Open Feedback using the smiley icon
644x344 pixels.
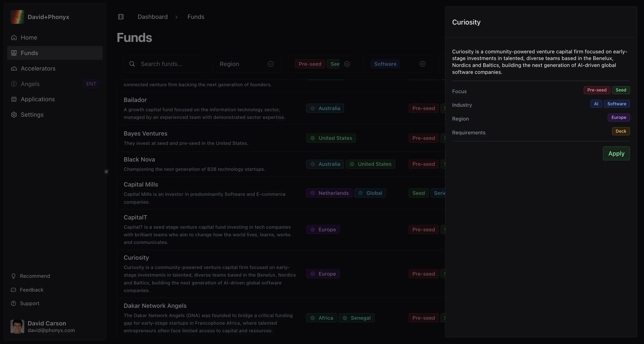pos(14,290)
